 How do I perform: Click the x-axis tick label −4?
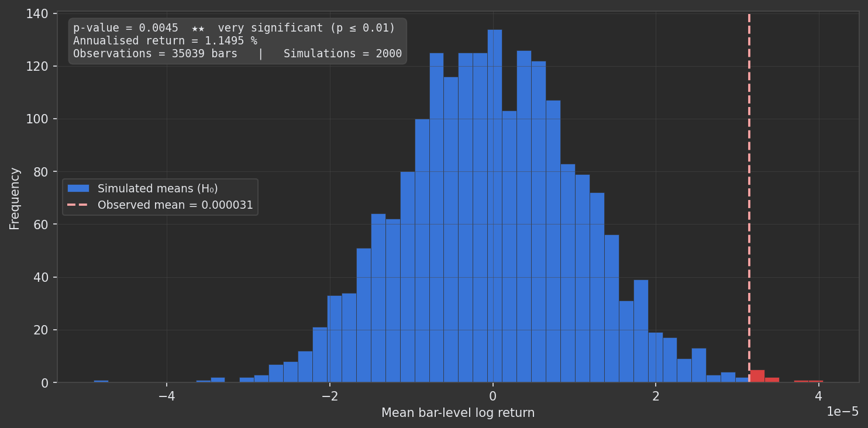(167, 396)
